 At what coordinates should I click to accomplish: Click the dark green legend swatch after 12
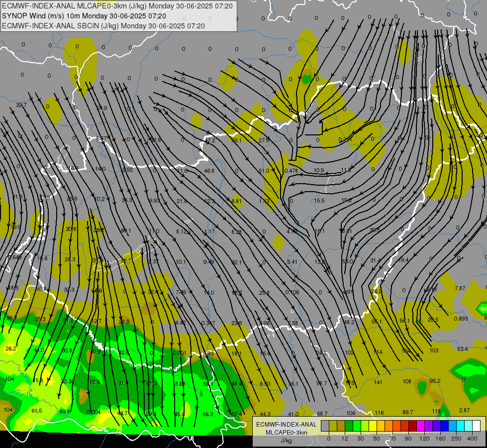pyautogui.click(x=349, y=426)
